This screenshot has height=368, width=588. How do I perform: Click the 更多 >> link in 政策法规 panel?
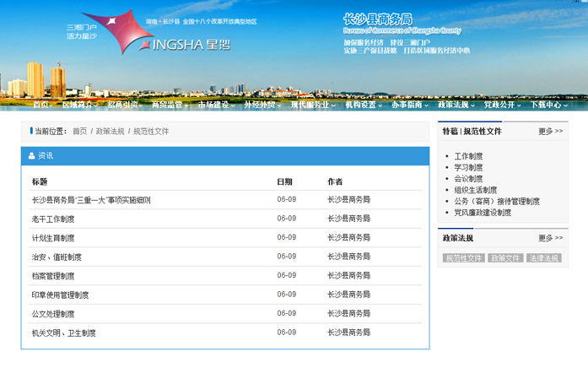(551, 238)
